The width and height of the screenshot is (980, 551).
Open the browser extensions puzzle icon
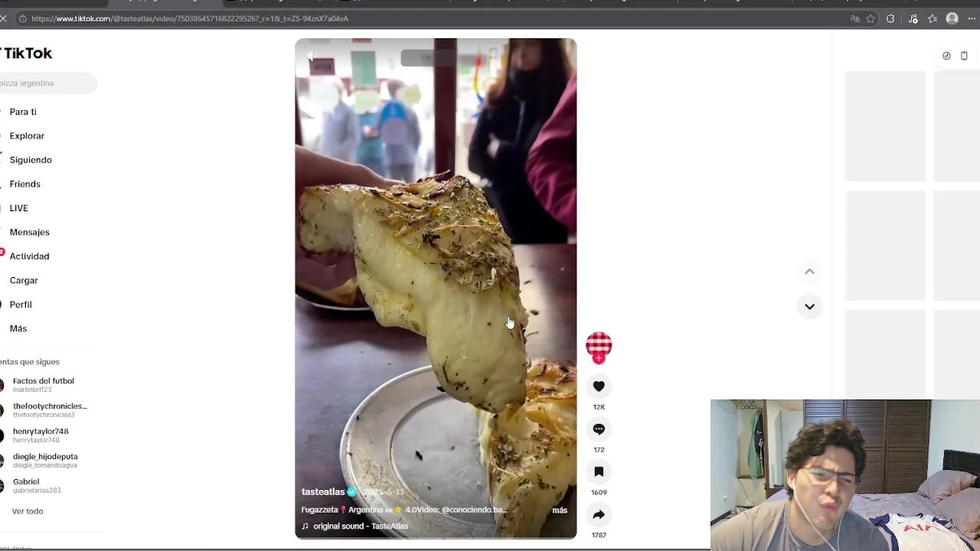pyautogui.click(x=890, y=18)
